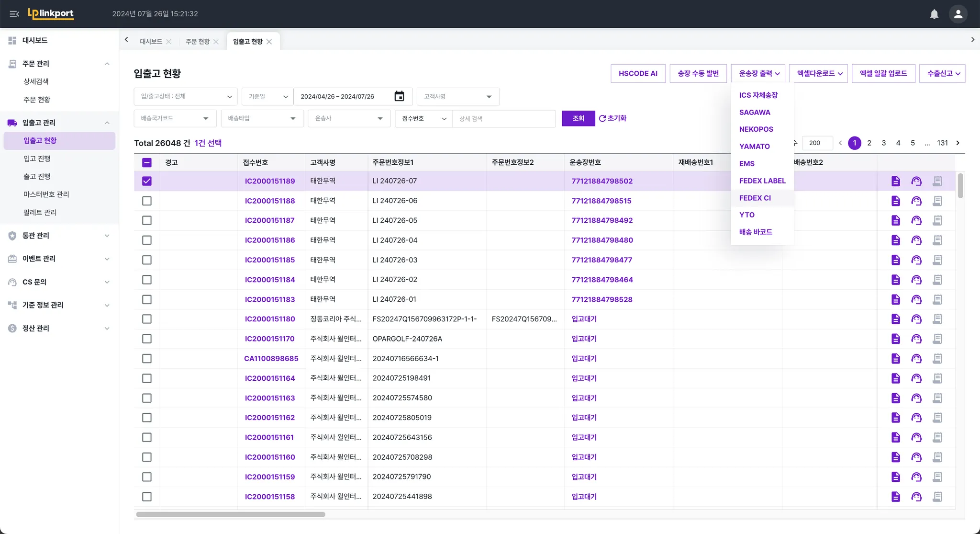The image size is (980, 534).
Task: Open the 입/출고상태 status dropdown
Action: pyautogui.click(x=186, y=96)
